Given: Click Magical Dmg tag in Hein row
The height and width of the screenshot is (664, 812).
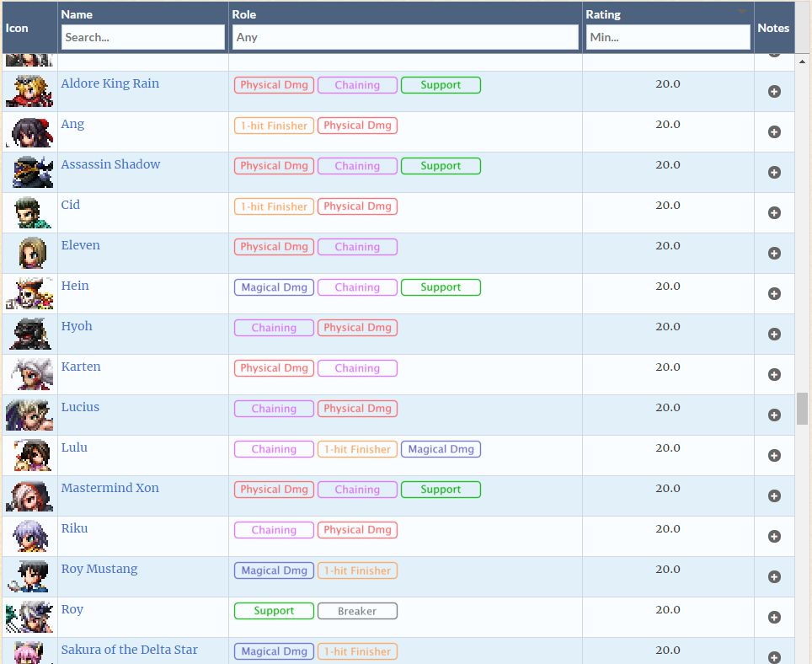Looking at the screenshot, I should point(274,287).
